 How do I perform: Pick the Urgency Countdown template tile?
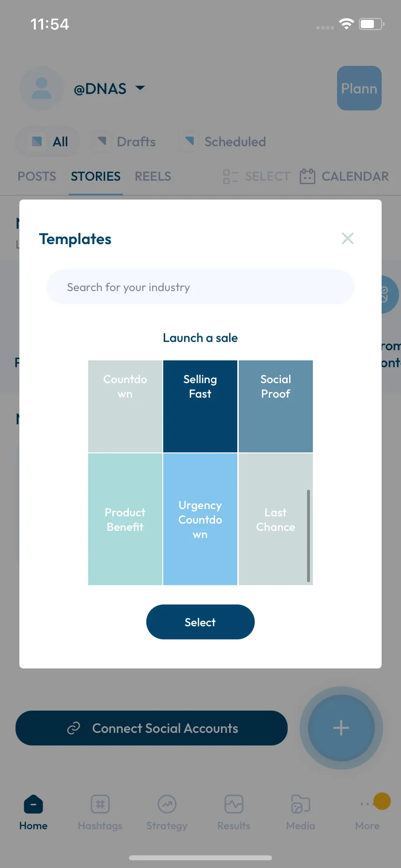[x=200, y=519]
